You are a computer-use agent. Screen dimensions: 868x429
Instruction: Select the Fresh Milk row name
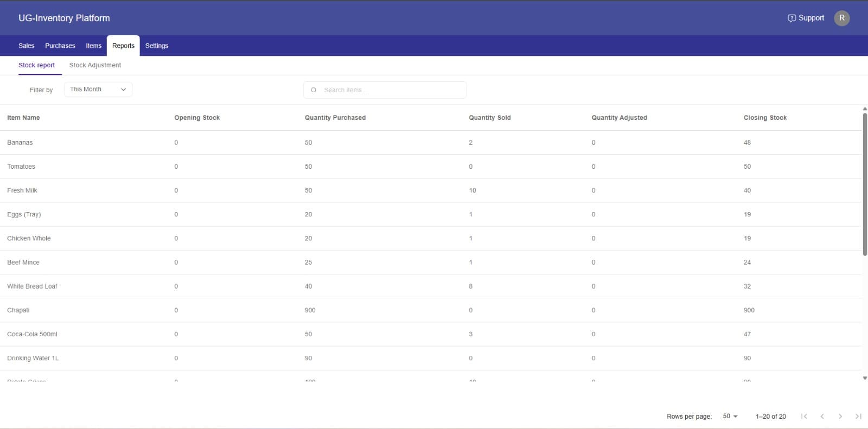(22, 190)
